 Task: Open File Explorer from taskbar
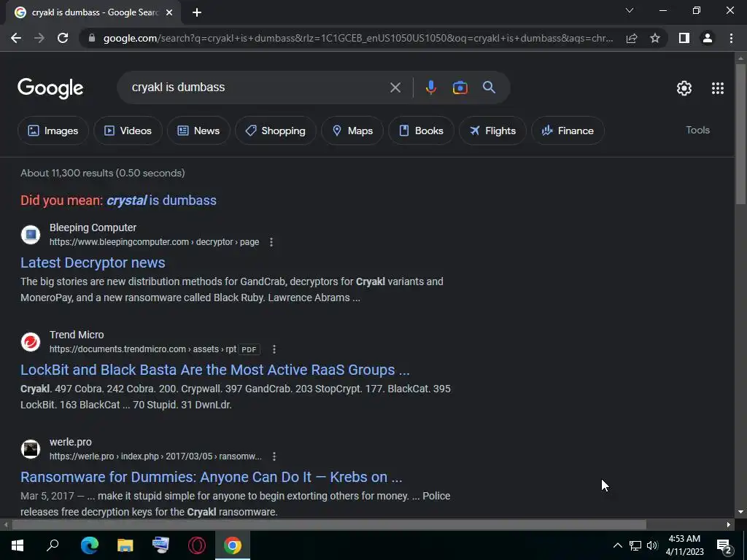point(125,545)
